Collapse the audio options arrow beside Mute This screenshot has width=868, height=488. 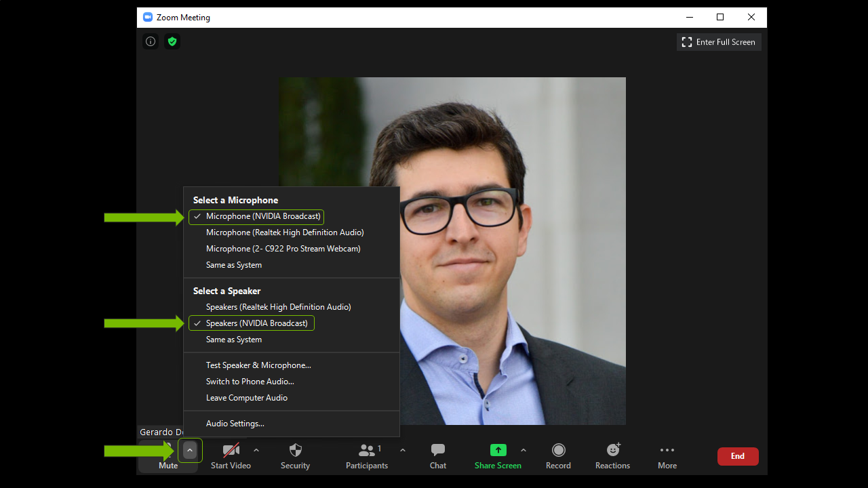point(190,450)
